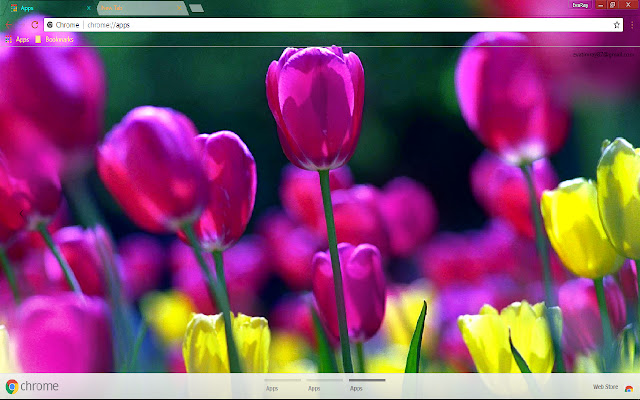This screenshot has height=400, width=640.
Task: Select the first Apps page indicator
Action: tap(282, 385)
